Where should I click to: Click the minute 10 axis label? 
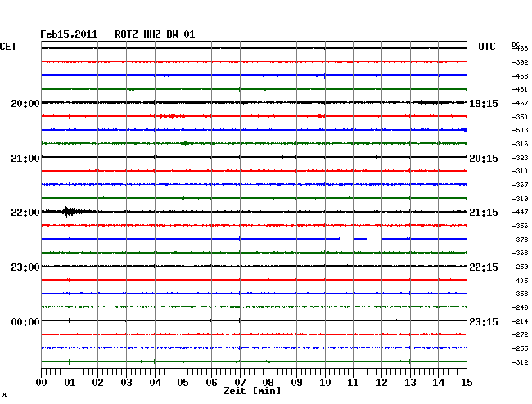click(x=325, y=383)
